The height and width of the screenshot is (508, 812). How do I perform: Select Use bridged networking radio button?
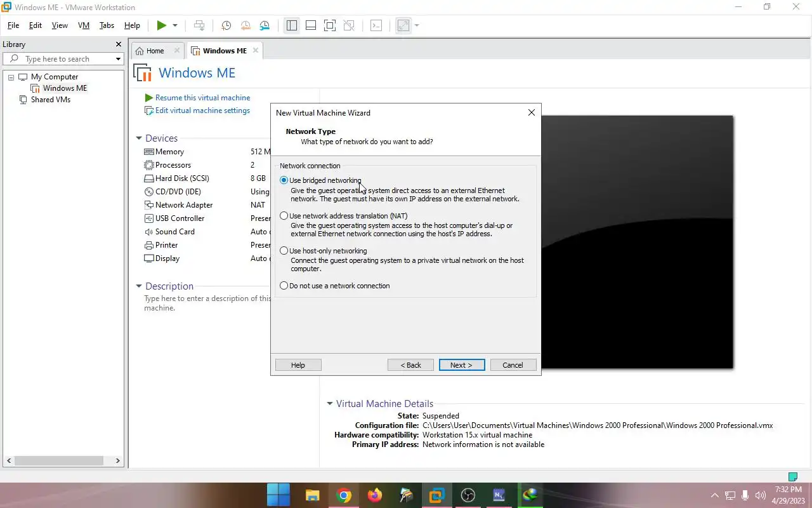[284, 180]
